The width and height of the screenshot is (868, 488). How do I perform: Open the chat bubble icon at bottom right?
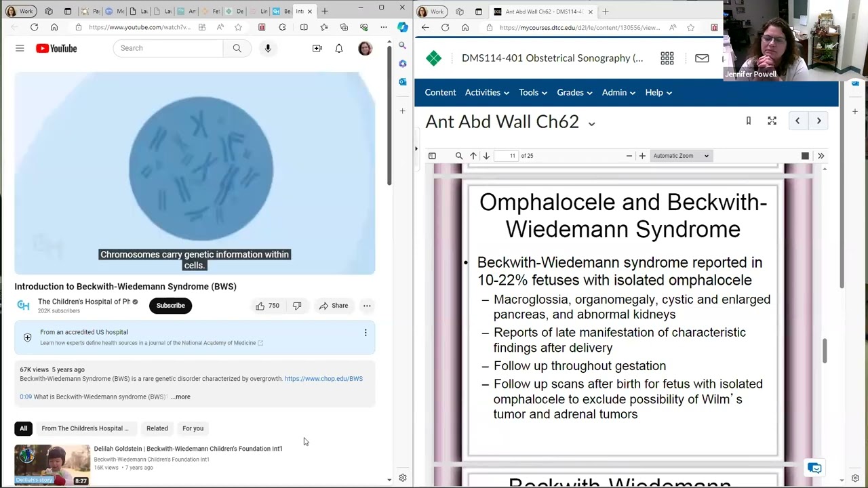click(x=814, y=468)
